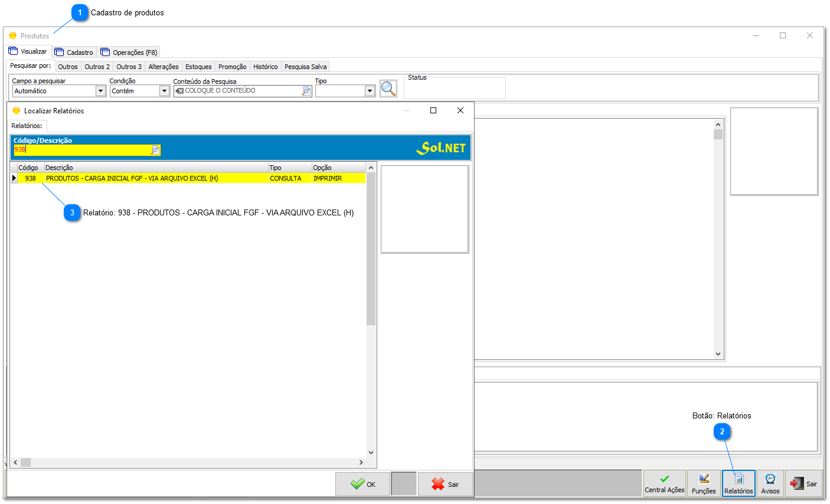The width and height of the screenshot is (830, 504).
Task: Switch to the Operações (F8) tab
Action: [x=129, y=51]
